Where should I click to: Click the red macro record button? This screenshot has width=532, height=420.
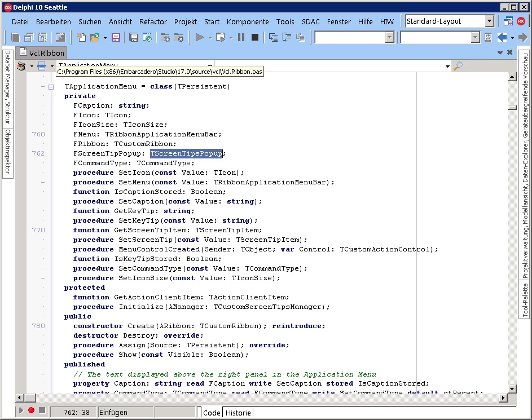(x=32, y=411)
